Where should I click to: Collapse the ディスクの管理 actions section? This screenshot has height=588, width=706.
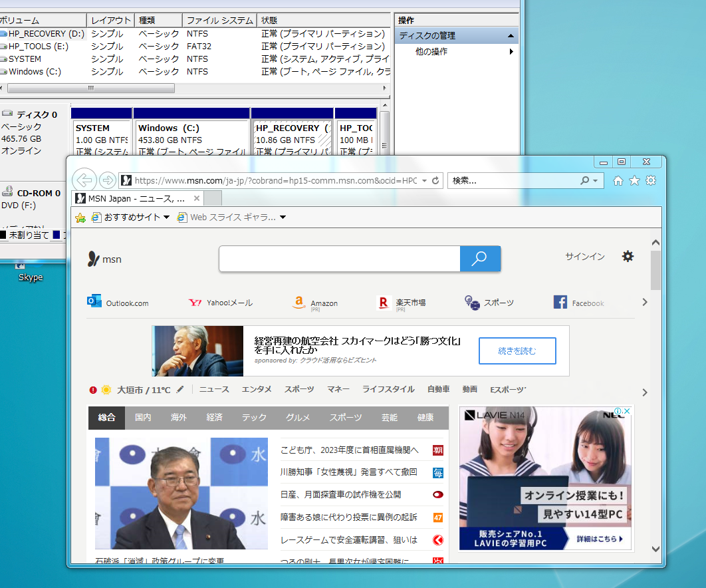click(x=511, y=36)
